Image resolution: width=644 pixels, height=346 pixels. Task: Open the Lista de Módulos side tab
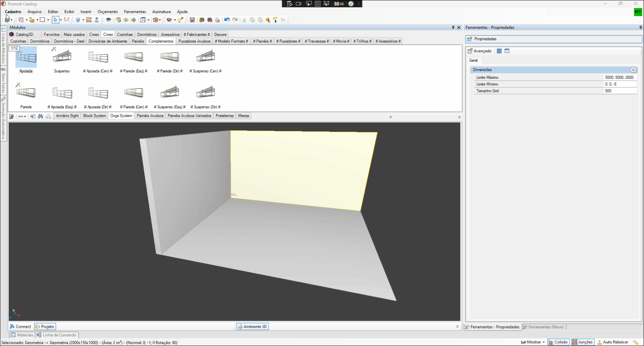click(3, 46)
